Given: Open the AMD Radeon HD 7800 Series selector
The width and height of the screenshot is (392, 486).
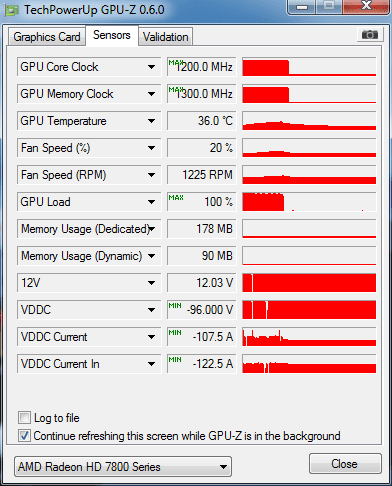Looking at the screenshot, I should tap(123, 467).
